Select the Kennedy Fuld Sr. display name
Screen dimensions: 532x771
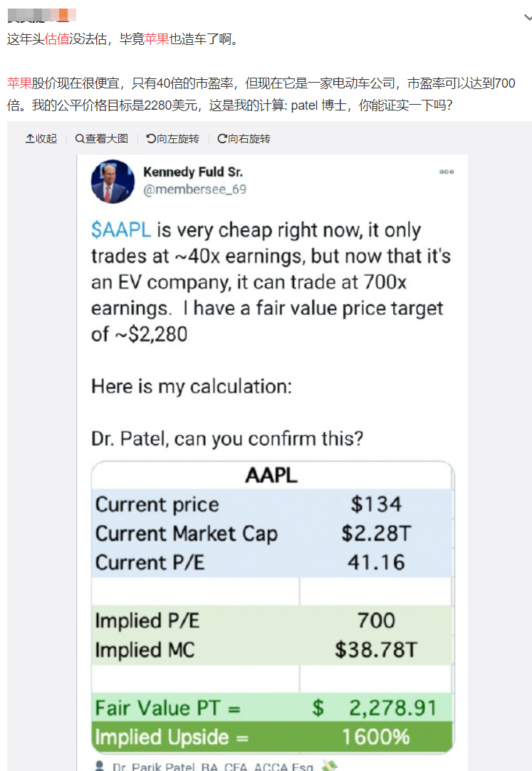tap(193, 172)
